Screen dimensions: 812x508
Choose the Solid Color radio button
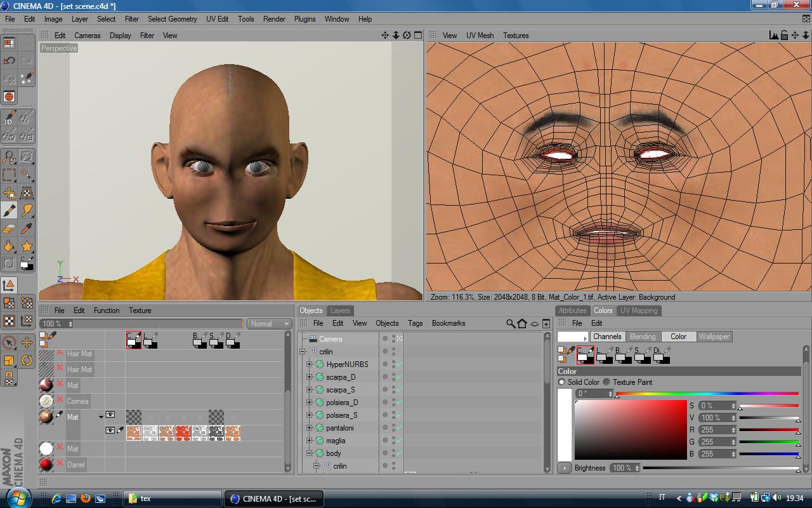pyautogui.click(x=561, y=382)
